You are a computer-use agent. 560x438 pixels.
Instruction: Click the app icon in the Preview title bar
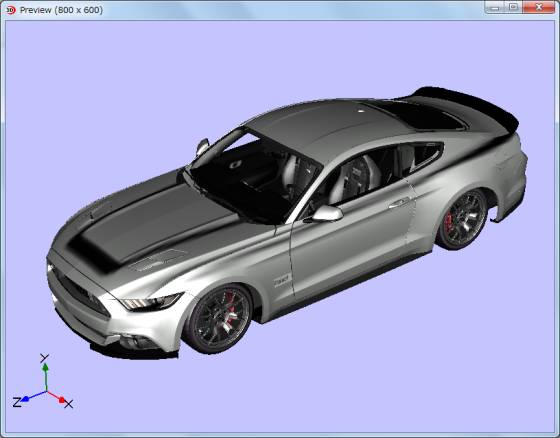coord(11,10)
